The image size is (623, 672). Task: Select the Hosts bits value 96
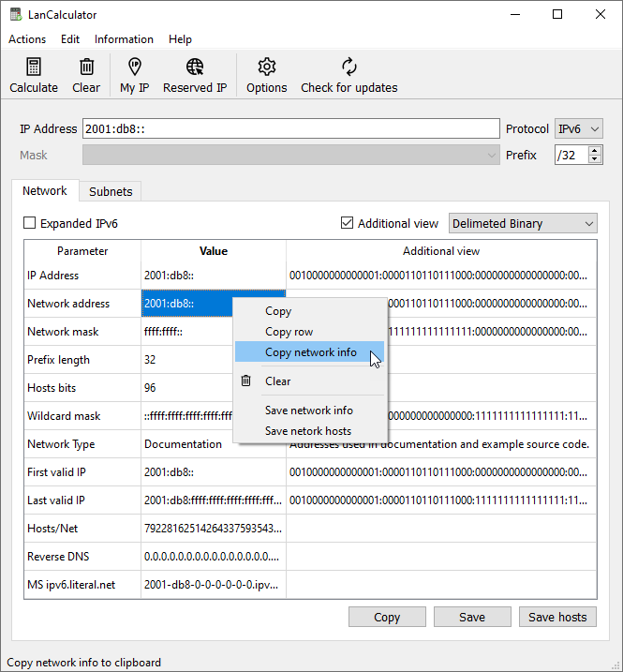186,388
